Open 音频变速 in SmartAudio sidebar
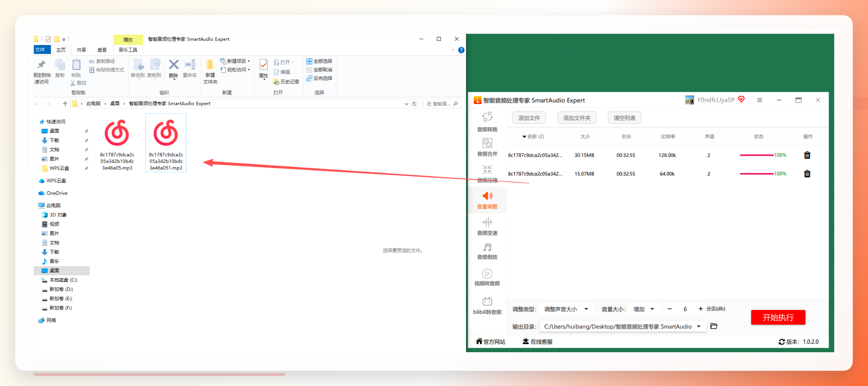This screenshot has height=386, width=868. pyautogui.click(x=487, y=226)
